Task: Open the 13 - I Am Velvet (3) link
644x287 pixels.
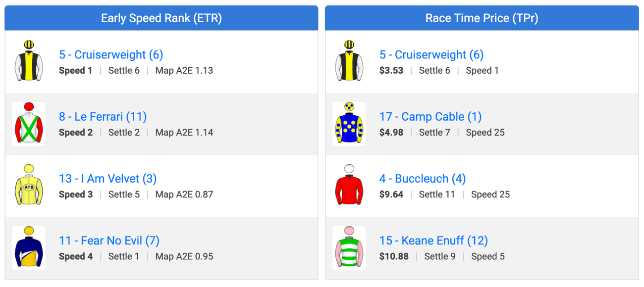Action: coord(108,179)
